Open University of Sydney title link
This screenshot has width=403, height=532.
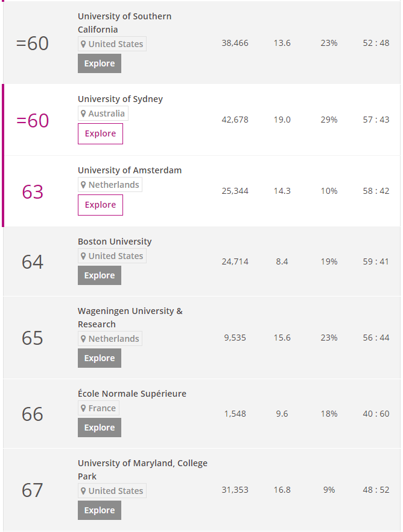pos(120,99)
